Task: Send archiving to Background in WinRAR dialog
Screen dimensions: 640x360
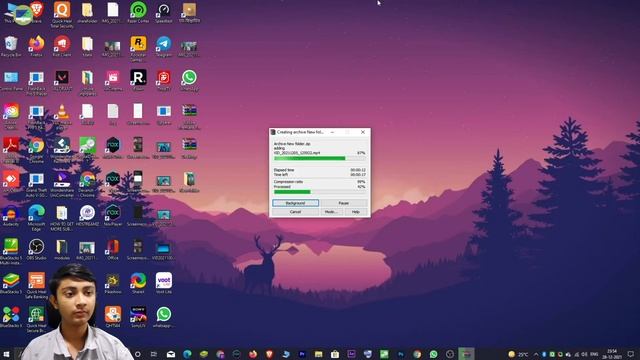Action: [x=295, y=203]
